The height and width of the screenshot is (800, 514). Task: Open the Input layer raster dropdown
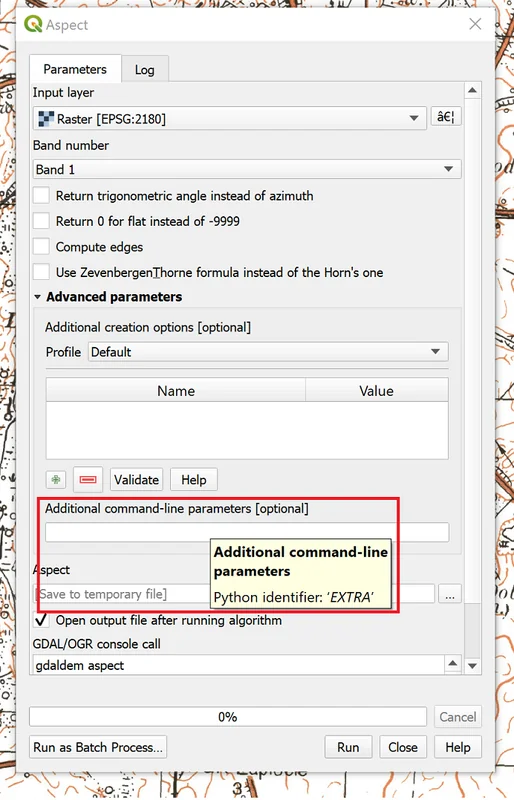(230, 118)
